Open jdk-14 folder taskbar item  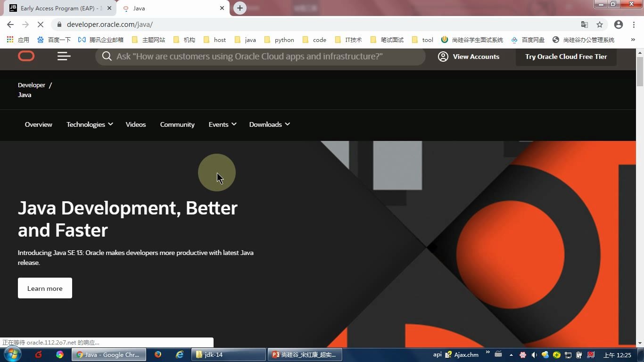click(229, 354)
